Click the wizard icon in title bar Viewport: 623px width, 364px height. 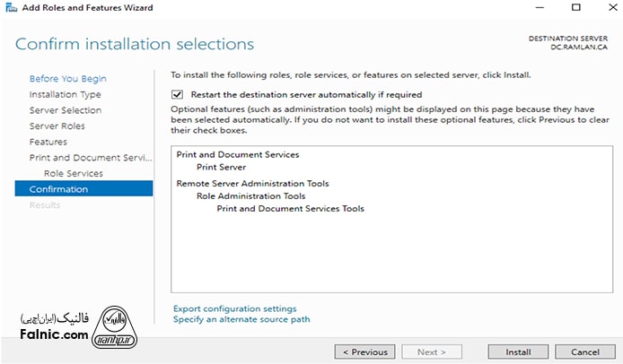pos(10,8)
